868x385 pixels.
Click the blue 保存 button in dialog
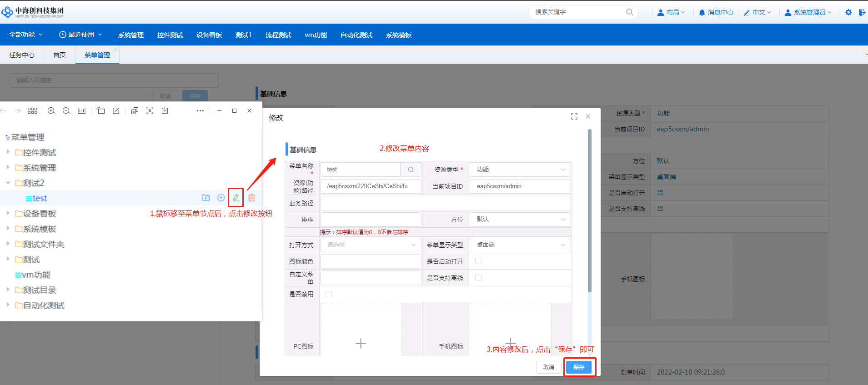578,367
